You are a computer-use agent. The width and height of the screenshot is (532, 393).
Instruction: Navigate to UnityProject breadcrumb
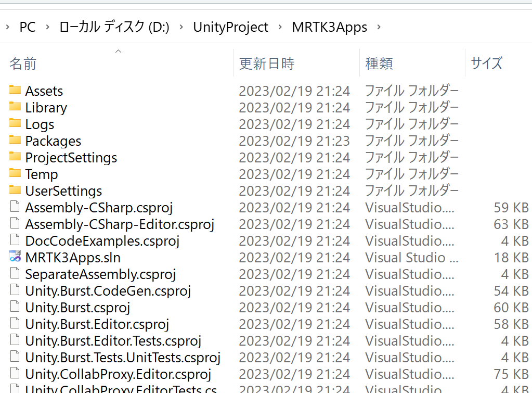click(231, 27)
